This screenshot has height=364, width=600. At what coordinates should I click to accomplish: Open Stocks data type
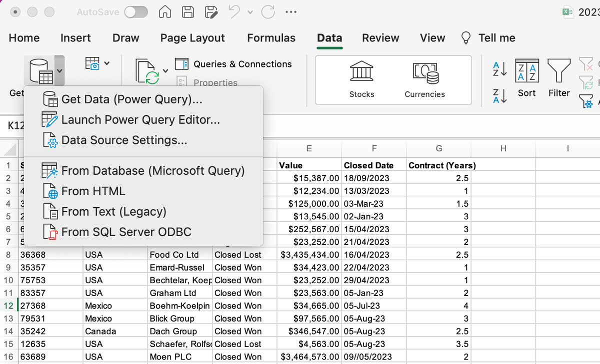(x=361, y=80)
